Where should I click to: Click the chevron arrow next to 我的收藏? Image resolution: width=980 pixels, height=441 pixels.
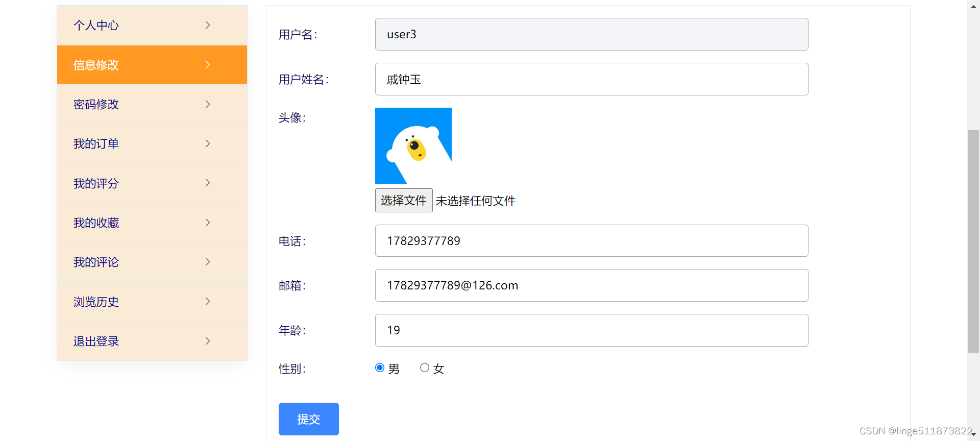(x=208, y=223)
